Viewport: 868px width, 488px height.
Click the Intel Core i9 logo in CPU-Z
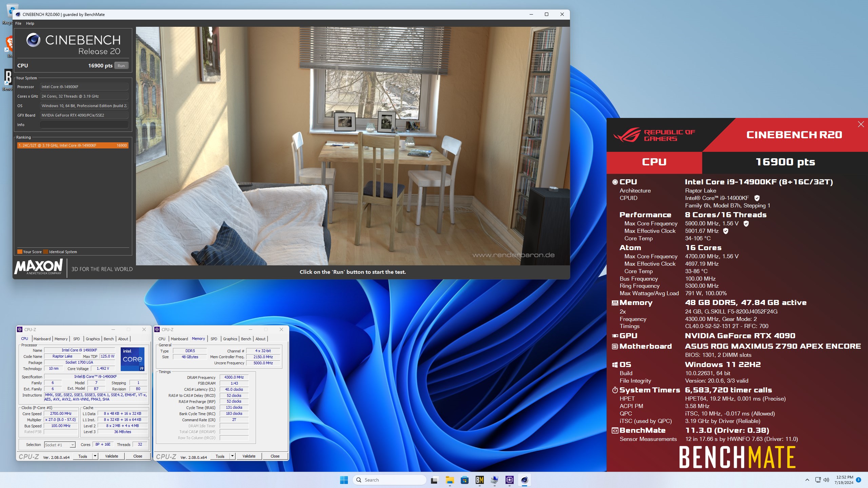133,359
